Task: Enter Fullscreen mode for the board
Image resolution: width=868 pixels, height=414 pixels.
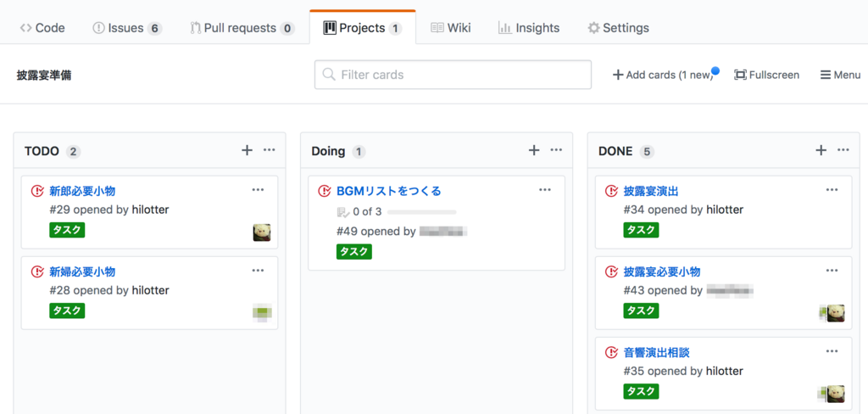Action: [766, 75]
